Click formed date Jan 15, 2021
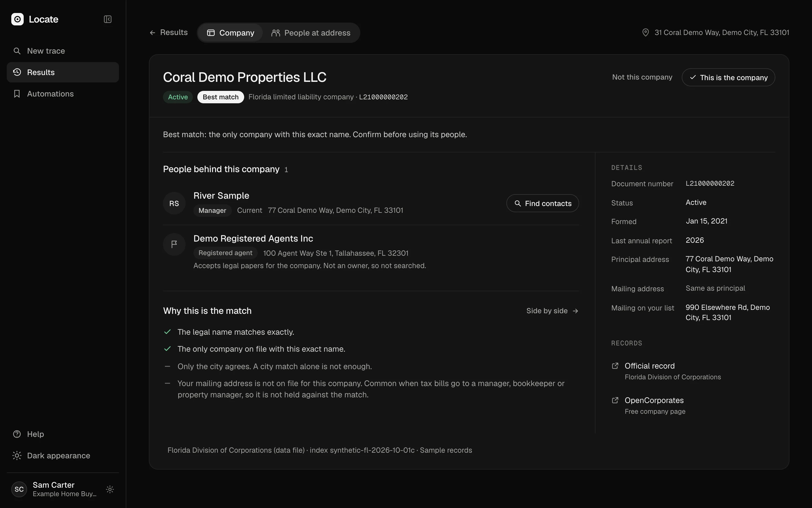This screenshot has width=812, height=508. pyautogui.click(x=706, y=221)
